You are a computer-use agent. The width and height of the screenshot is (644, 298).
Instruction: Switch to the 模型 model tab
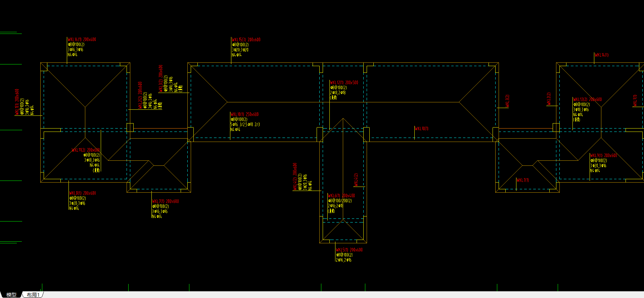pyautogui.click(x=11, y=295)
